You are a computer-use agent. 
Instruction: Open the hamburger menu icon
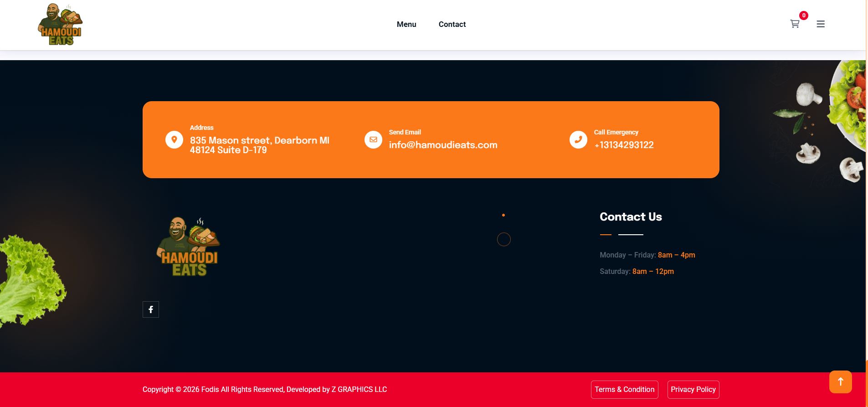(821, 24)
